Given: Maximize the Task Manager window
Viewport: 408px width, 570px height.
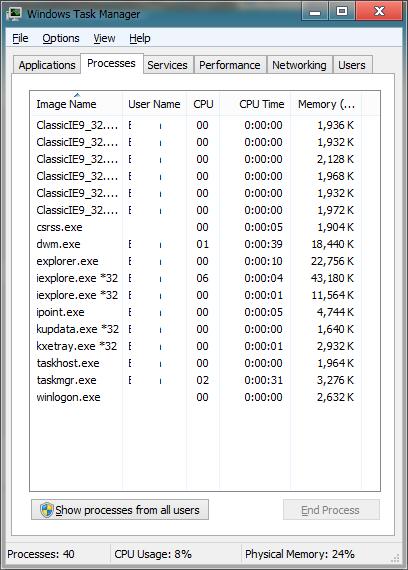Looking at the screenshot, I should (x=341, y=11).
